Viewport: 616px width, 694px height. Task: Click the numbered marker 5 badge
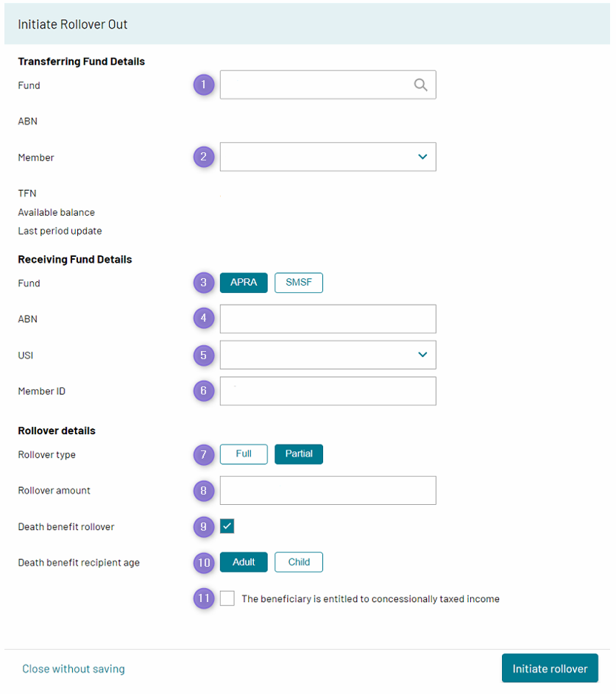(x=204, y=355)
